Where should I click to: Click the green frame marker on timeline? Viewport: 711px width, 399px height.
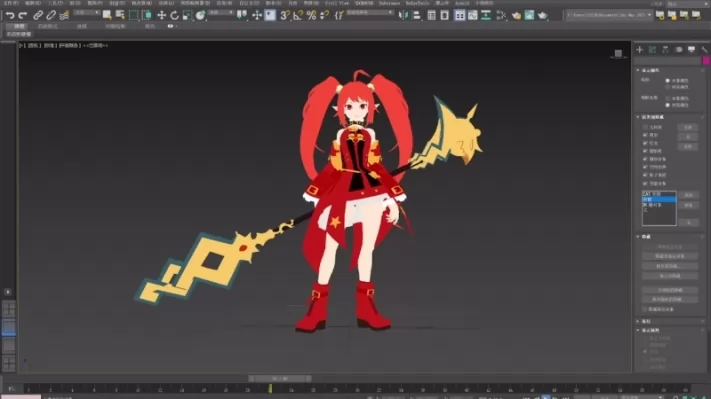tap(270, 389)
